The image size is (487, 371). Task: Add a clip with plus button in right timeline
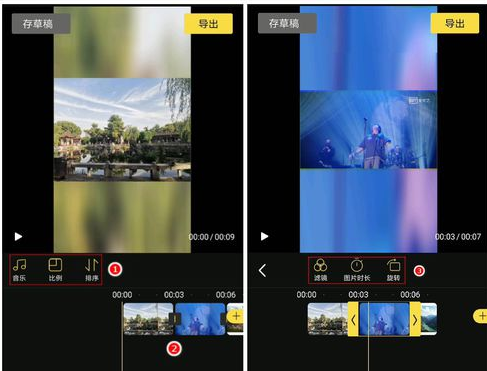point(481,315)
